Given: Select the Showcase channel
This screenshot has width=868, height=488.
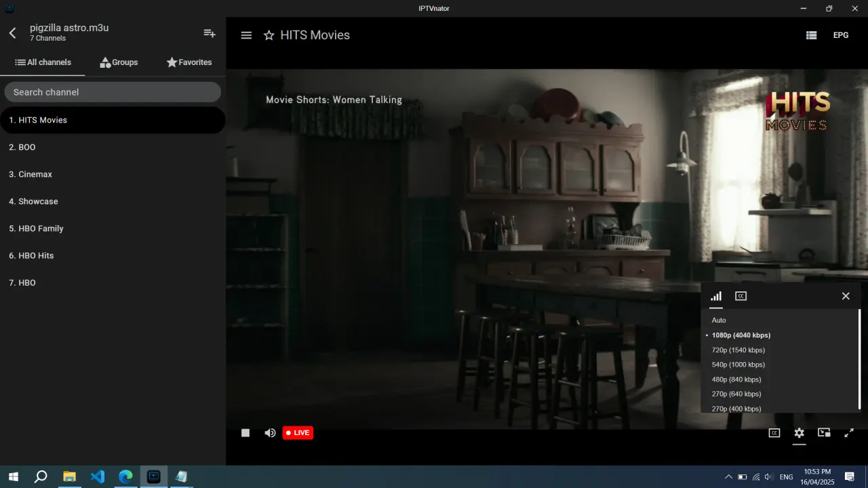Looking at the screenshot, I should tap(113, 201).
